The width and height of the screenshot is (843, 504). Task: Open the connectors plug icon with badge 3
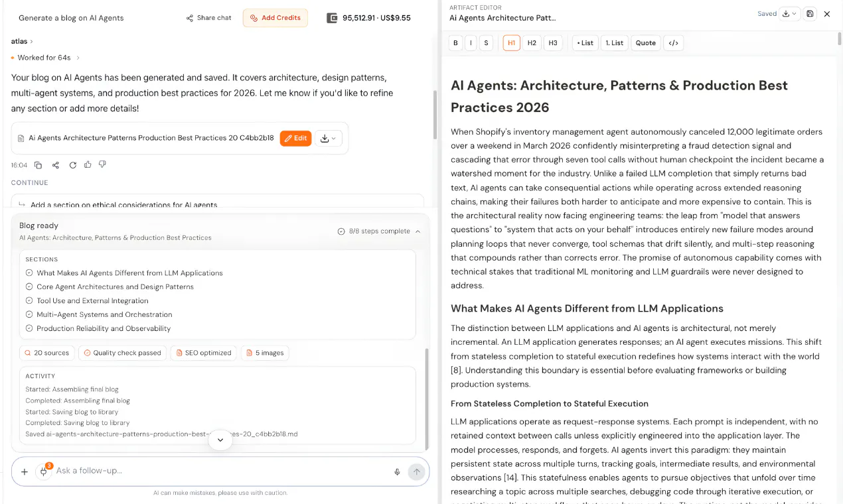(44, 472)
